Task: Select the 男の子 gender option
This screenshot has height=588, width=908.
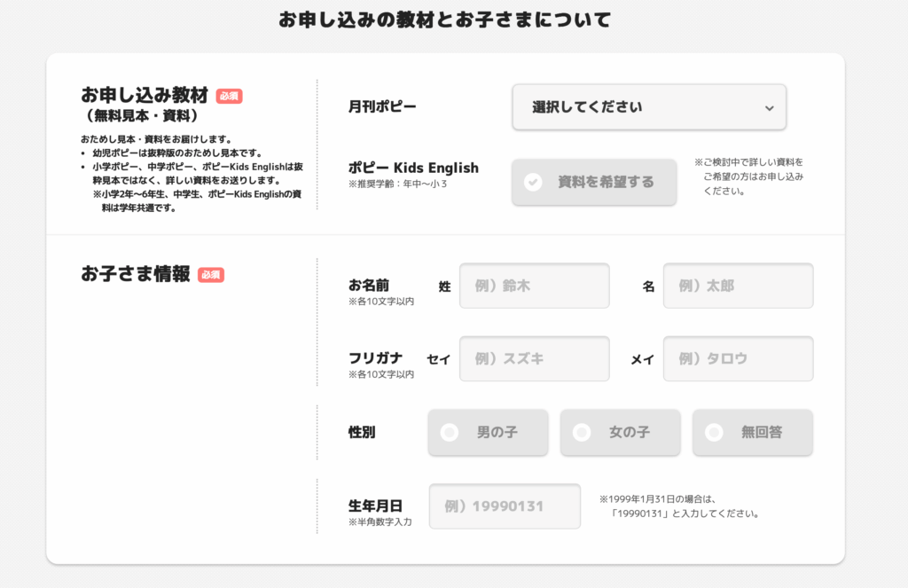Action: (489, 432)
